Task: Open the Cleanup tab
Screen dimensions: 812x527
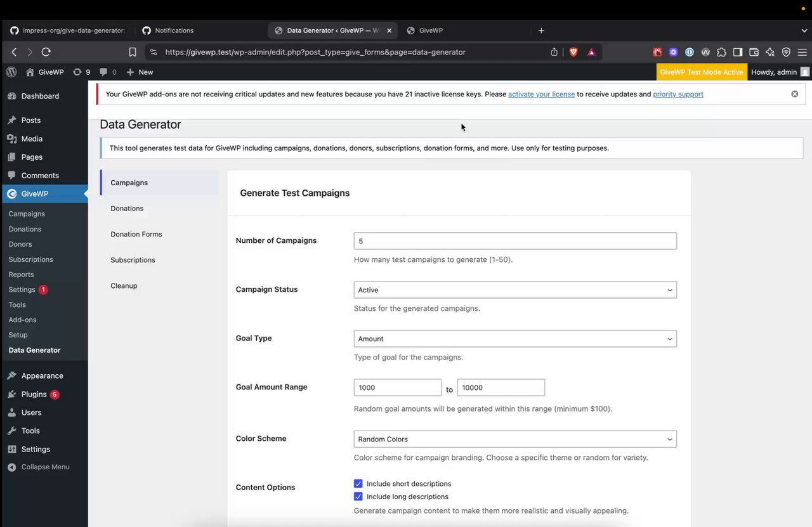Action: pyautogui.click(x=124, y=285)
